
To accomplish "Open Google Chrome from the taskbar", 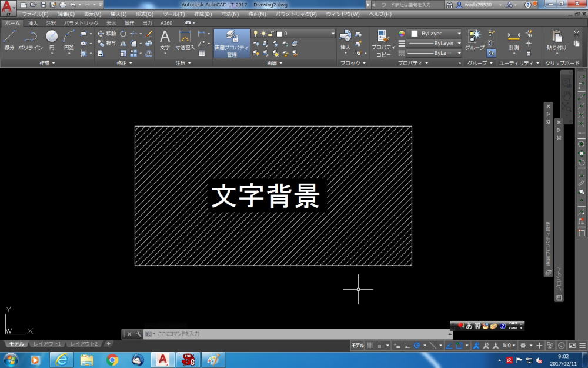I will click(112, 360).
